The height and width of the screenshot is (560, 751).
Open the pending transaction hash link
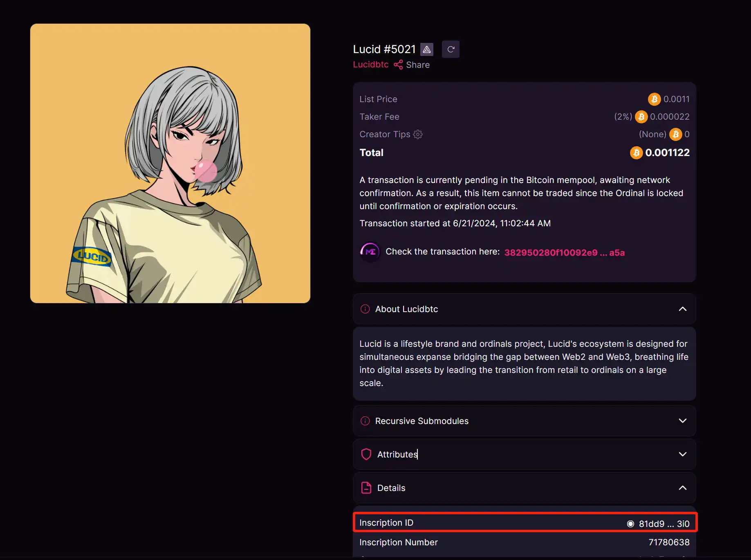[564, 252]
